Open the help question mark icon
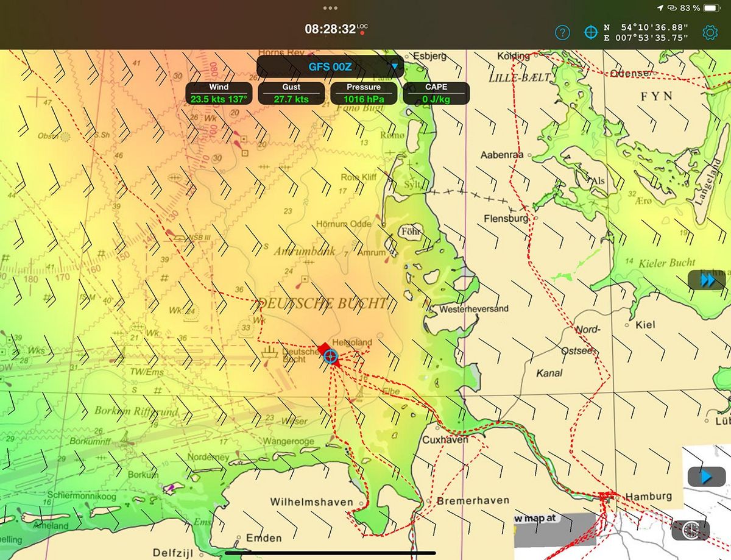Image resolution: width=731 pixels, height=560 pixels. coord(562,32)
